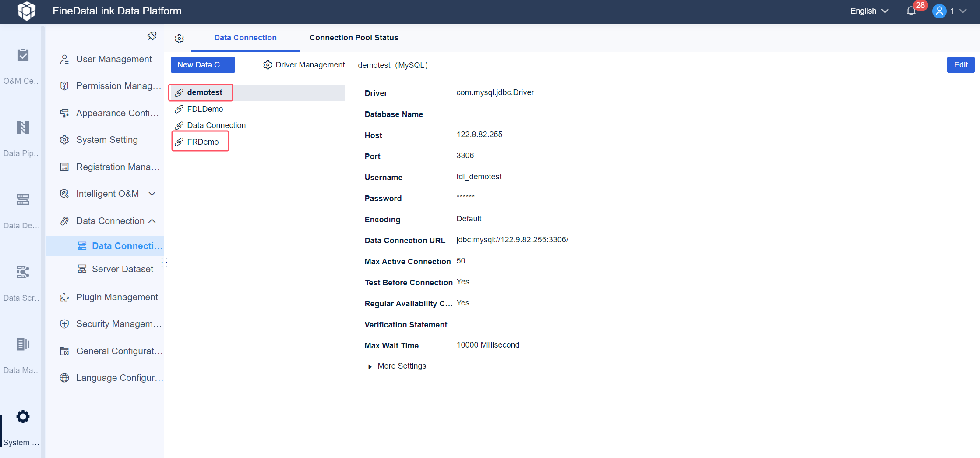Click the System settings gear at bottom left

point(22,416)
